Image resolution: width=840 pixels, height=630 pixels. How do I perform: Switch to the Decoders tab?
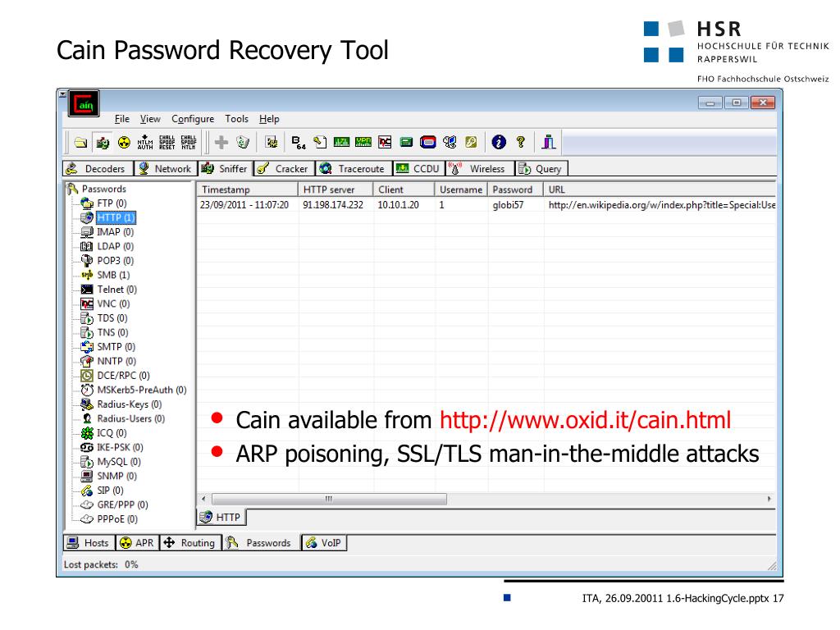click(x=97, y=169)
